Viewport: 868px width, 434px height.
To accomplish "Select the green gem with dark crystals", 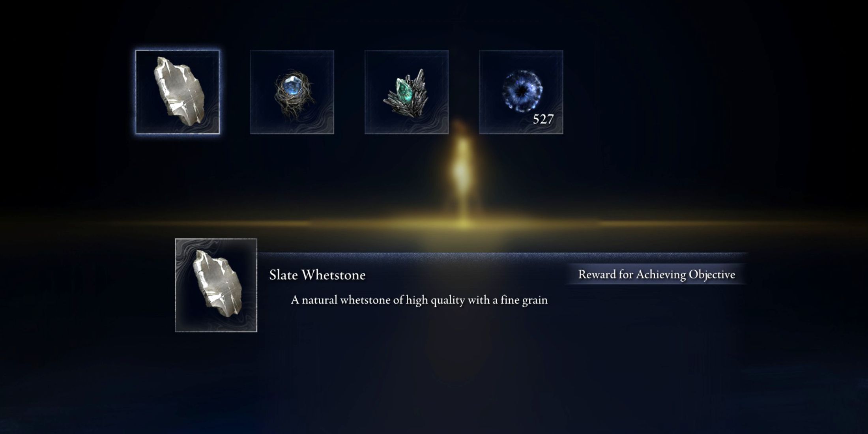I will (407, 92).
